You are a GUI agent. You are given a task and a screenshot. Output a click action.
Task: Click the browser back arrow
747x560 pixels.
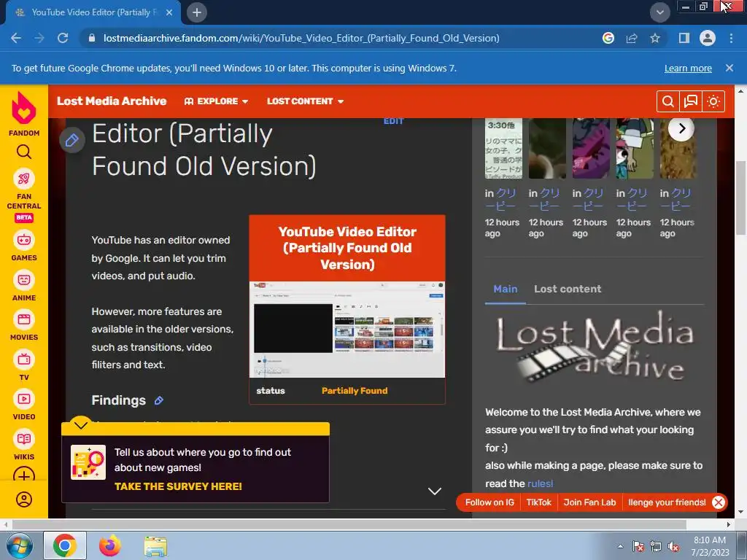click(16, 38)
